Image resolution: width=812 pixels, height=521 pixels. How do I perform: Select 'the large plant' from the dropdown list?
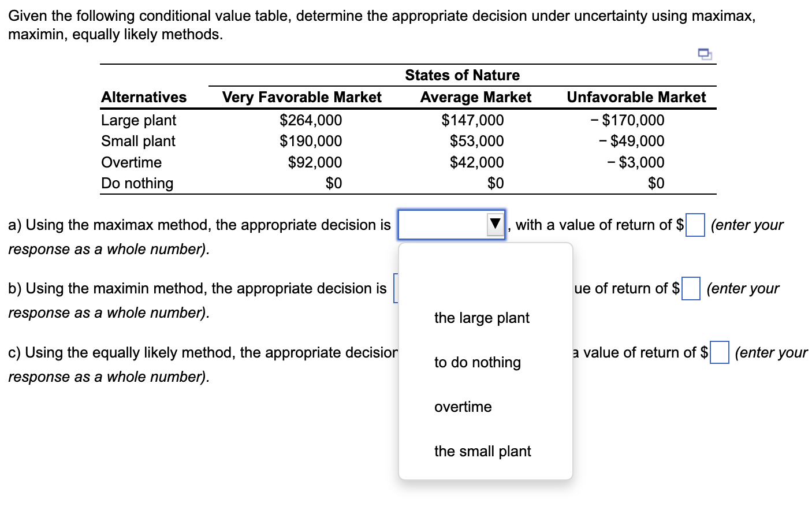482,318
